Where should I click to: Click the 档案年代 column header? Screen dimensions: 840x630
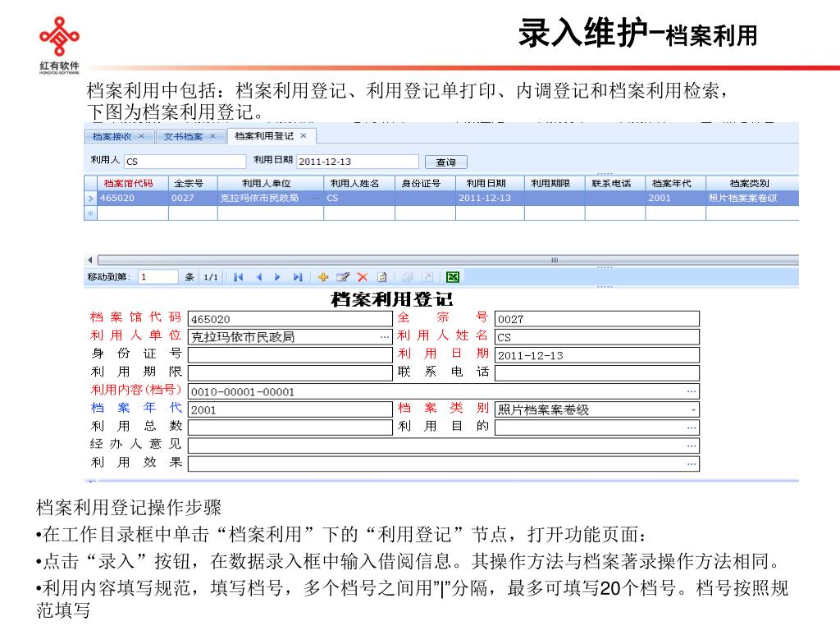tap(676, 183)
